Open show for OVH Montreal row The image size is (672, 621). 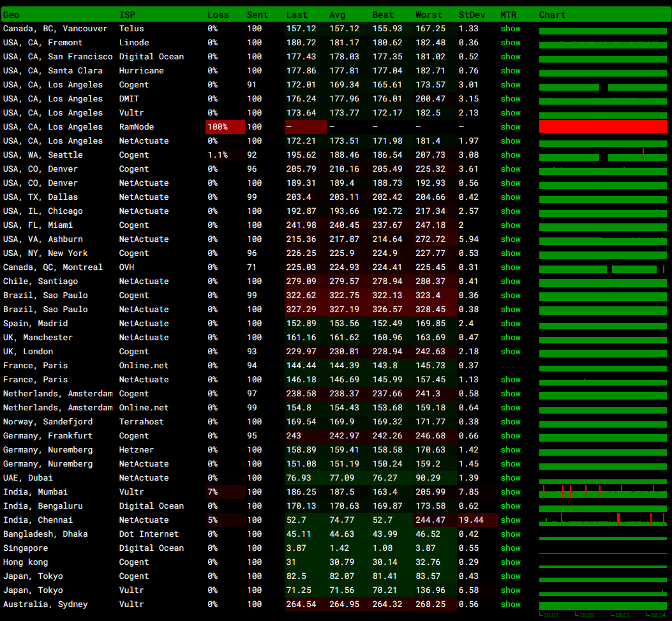(511, 267)
